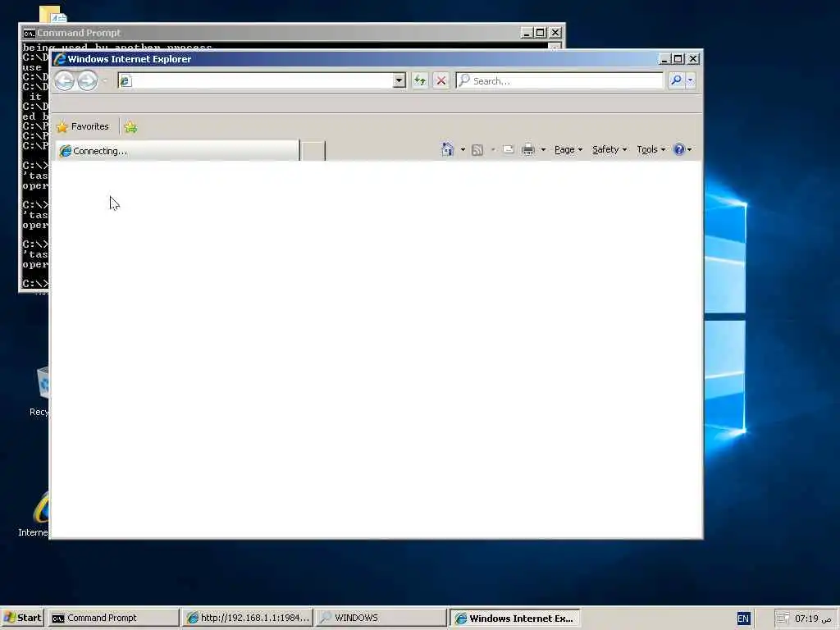
Task: Click into the Internet Explorer address bar
Action: tap(256, 81)
